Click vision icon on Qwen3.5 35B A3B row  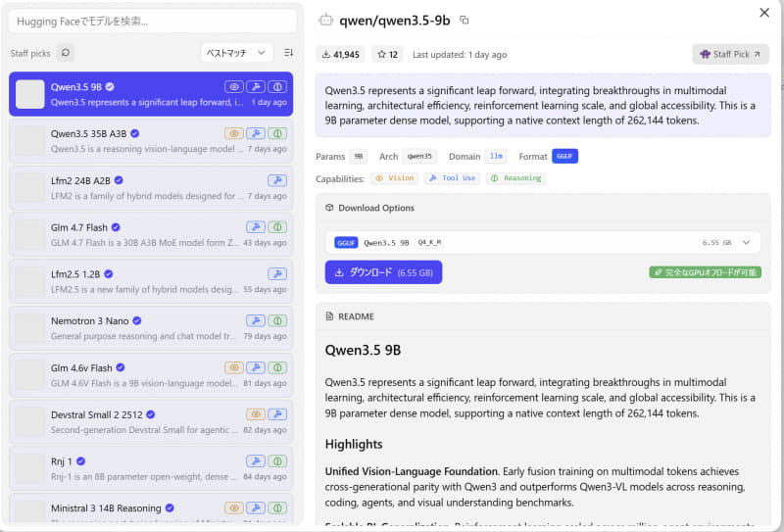pyautogui.click(x=233, y=133)
